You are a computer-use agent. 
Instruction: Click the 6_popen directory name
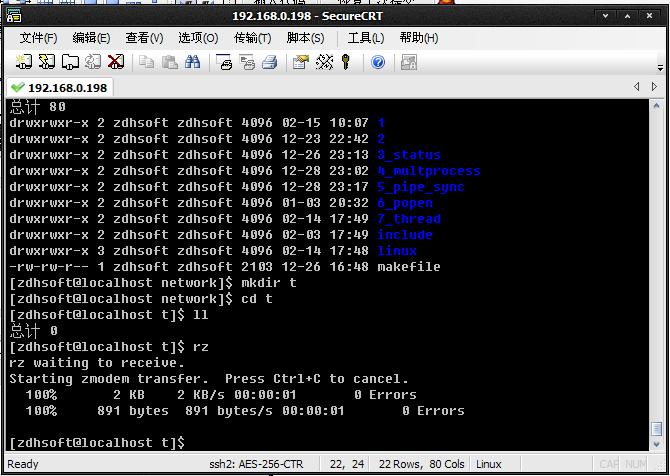[x=405, y=203]
